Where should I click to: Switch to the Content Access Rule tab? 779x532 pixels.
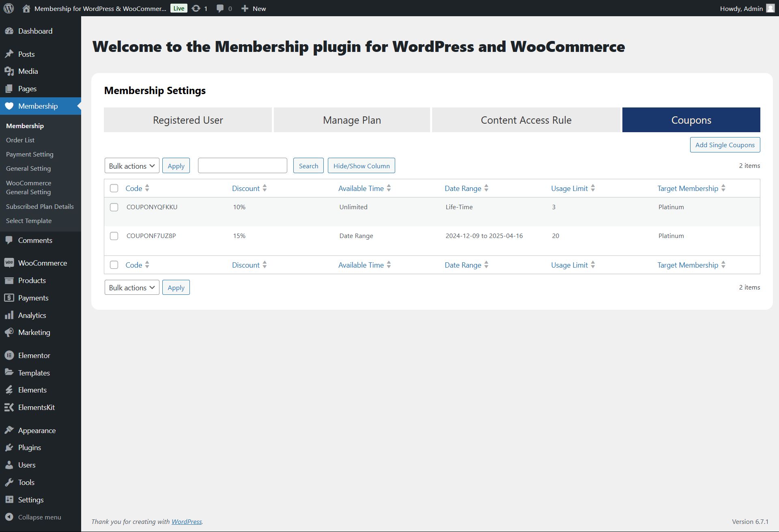pyautogui.click(x=526, y=120)
